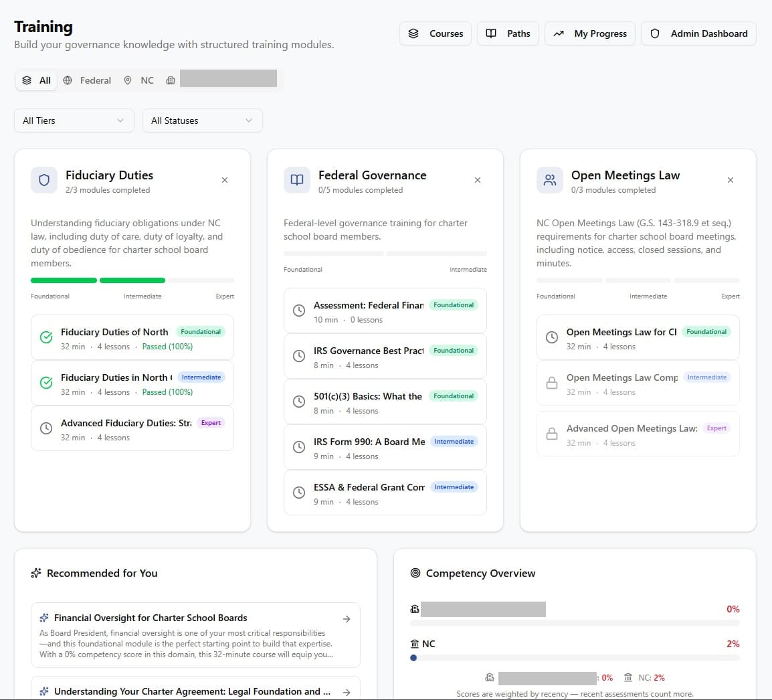
Task: Click the Federal Governance tier progress bar
Action: click(385, 254)
